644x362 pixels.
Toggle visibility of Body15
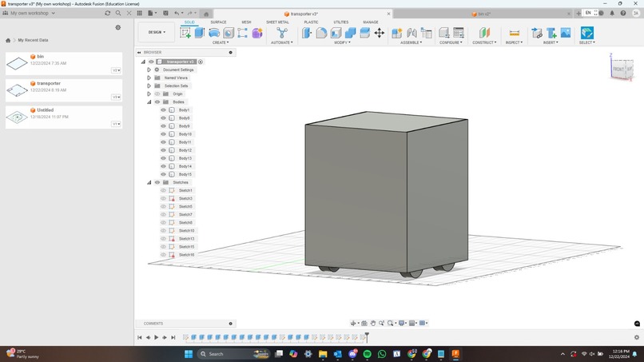coord(163,174)
